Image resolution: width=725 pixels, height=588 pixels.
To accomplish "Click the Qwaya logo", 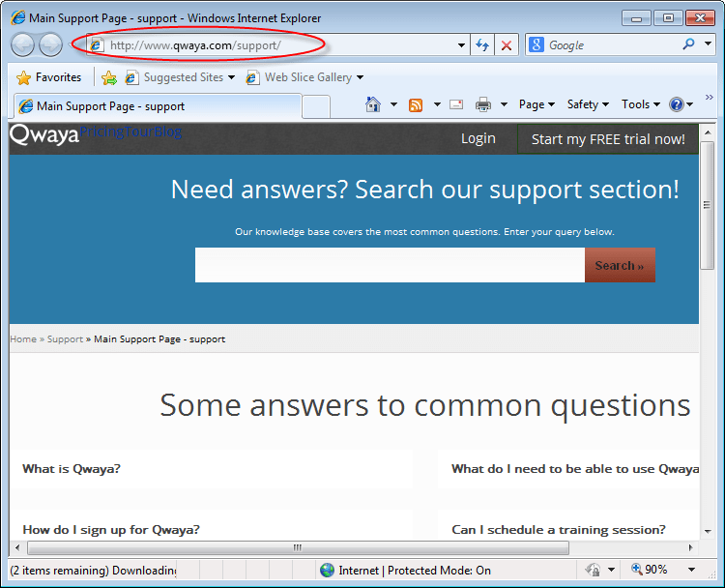I will click(x=44, y=135).
